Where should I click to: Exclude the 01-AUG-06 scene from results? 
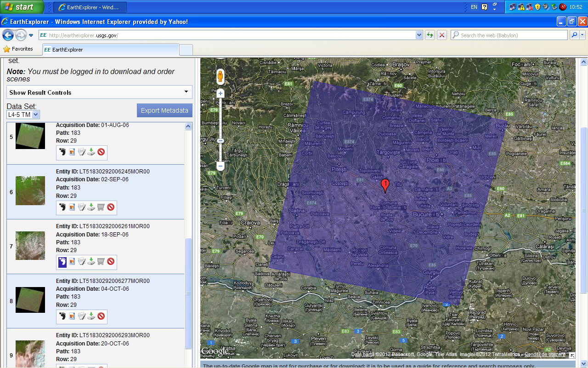pos(101,152)
